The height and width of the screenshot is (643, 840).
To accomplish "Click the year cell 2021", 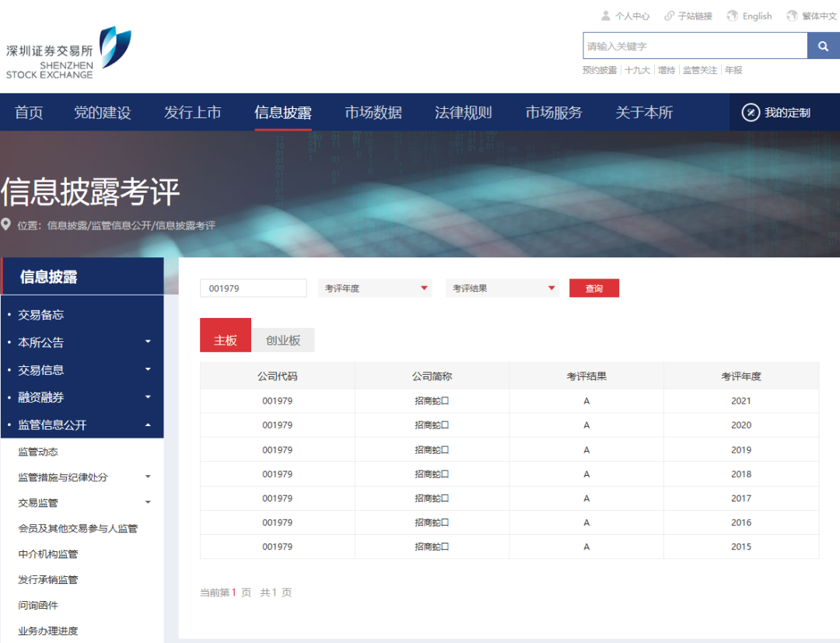I will click(x=741, y=401).
